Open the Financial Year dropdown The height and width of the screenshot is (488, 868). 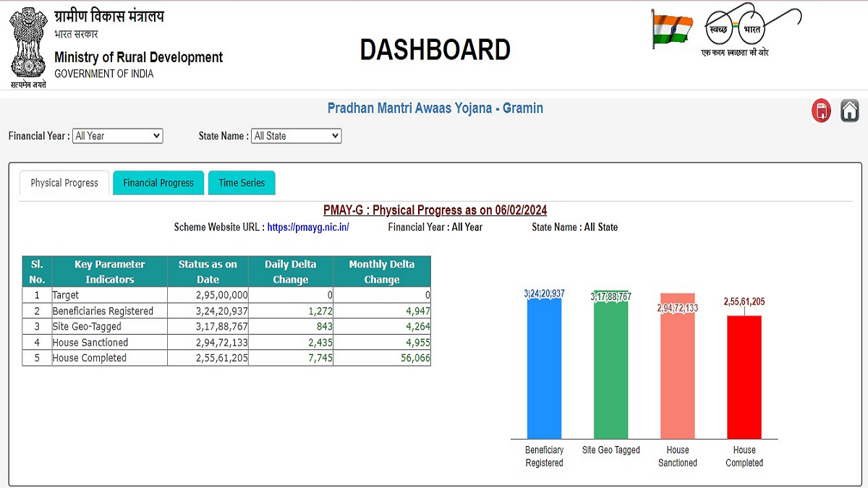tap(118, 136)
